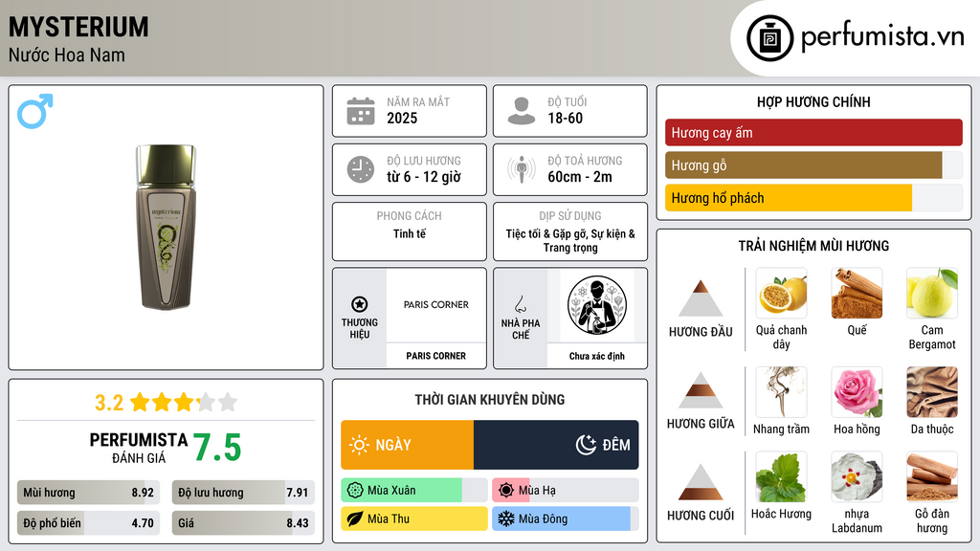Click the green Mùa Xuân season bar
Image resolution: width=980 pixels, height=551 pixels.
[x=401, y=491]
